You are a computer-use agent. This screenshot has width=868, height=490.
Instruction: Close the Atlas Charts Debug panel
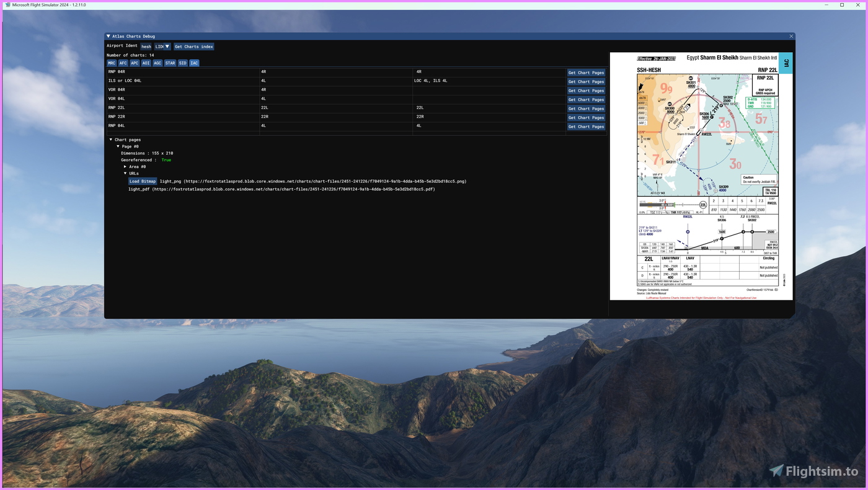point(791,37)
